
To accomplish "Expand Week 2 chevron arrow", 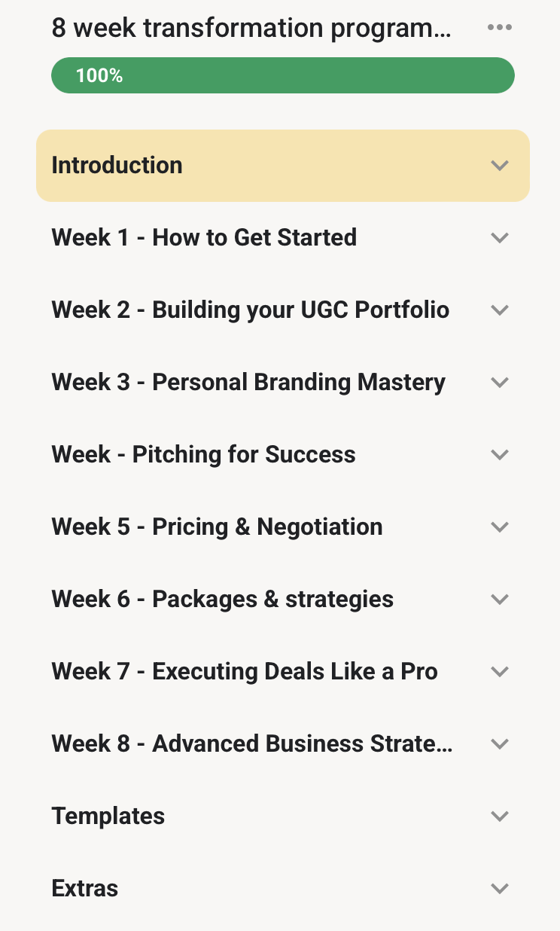I will pyautogui.click(x=500, y=310).
